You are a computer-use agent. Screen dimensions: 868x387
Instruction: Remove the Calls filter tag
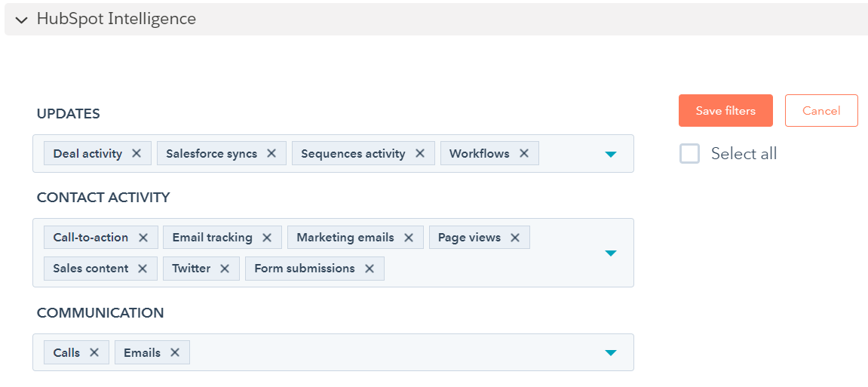(x=94, y=352)
